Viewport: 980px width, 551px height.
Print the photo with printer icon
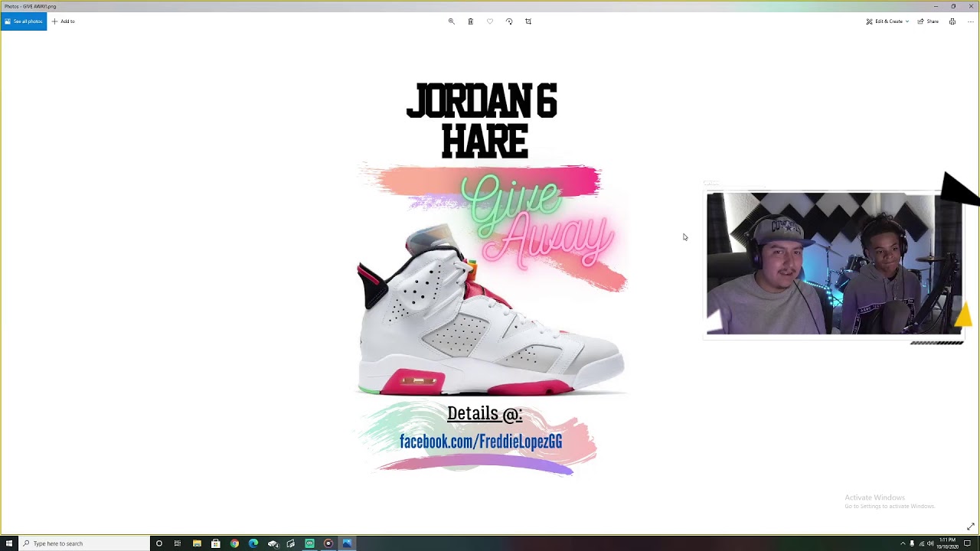(x=952, y=21)
